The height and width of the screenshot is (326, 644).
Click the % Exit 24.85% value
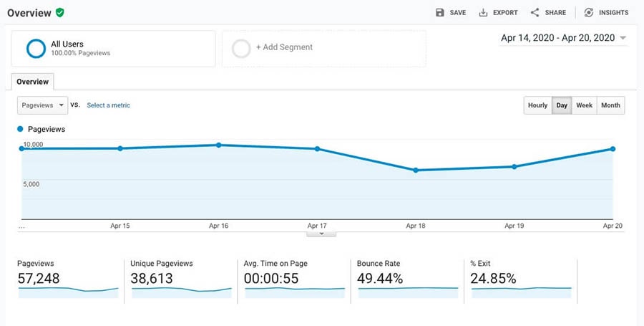[x=493, y=278]
